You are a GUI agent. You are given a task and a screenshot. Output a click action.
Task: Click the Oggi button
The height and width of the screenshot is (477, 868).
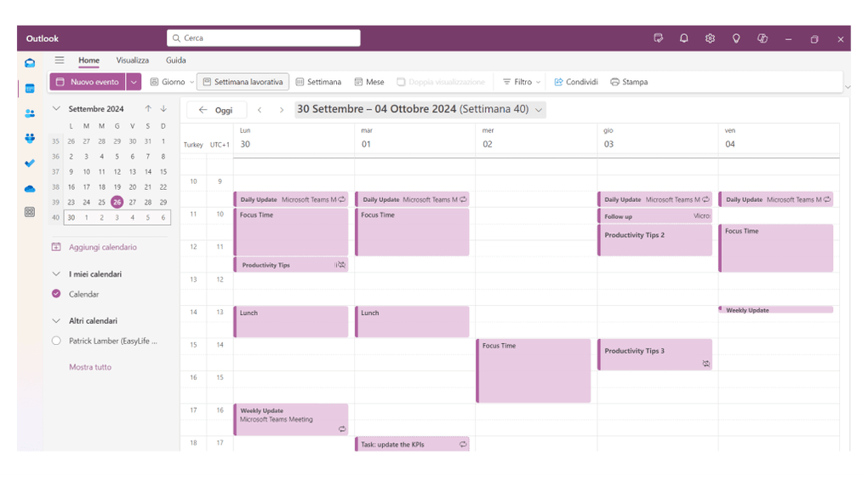point(216,110)
